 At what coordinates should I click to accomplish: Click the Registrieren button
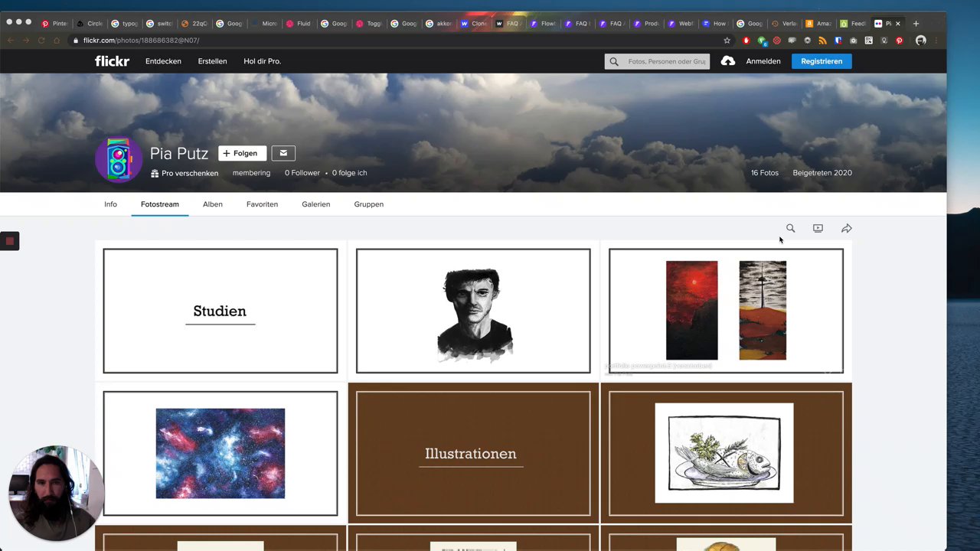tap(822, 61)
